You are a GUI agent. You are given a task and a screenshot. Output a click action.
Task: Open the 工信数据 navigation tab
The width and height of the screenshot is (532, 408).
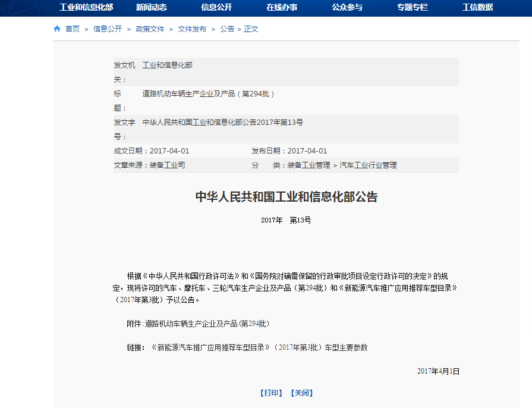(477, 8)
